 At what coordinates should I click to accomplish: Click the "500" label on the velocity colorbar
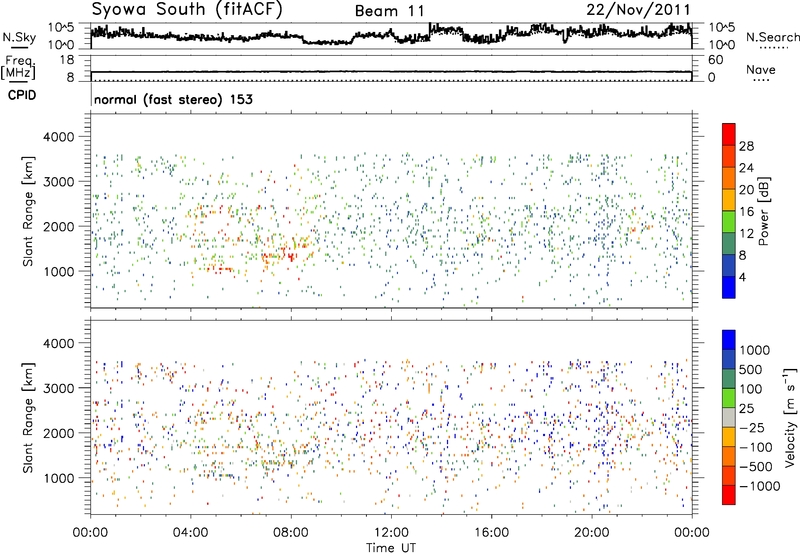point(751,370)
